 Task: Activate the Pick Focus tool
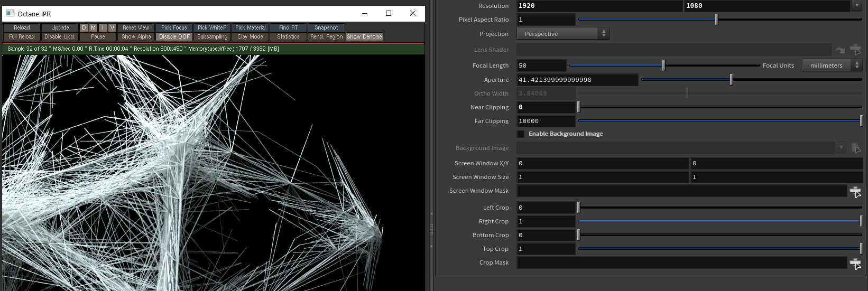click(174, 27)
